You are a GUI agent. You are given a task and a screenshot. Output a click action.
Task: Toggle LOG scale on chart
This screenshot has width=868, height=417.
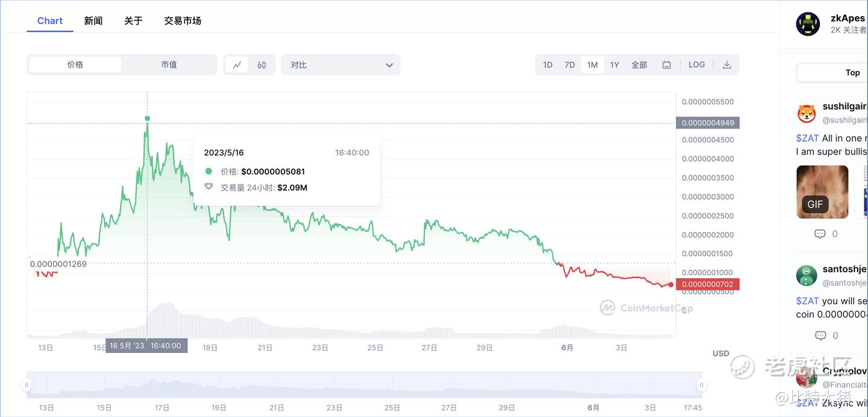point(696,65)
